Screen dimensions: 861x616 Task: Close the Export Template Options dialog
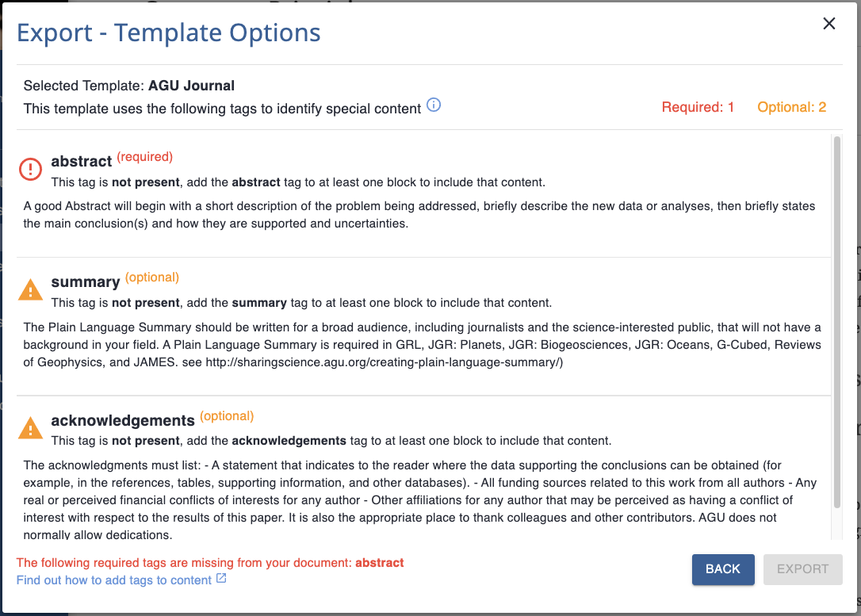tap(829, 24)
